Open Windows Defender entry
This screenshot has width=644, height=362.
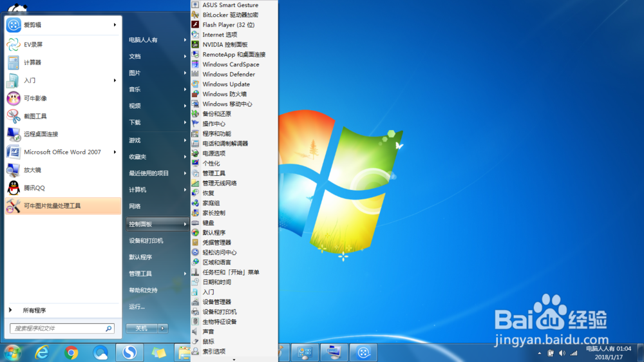click(234, 74)
